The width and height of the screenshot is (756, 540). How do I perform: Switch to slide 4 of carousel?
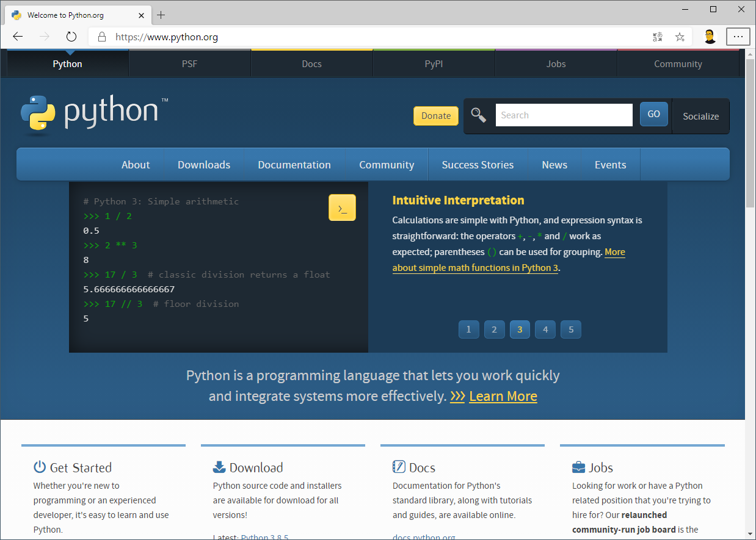click(545, 329)
